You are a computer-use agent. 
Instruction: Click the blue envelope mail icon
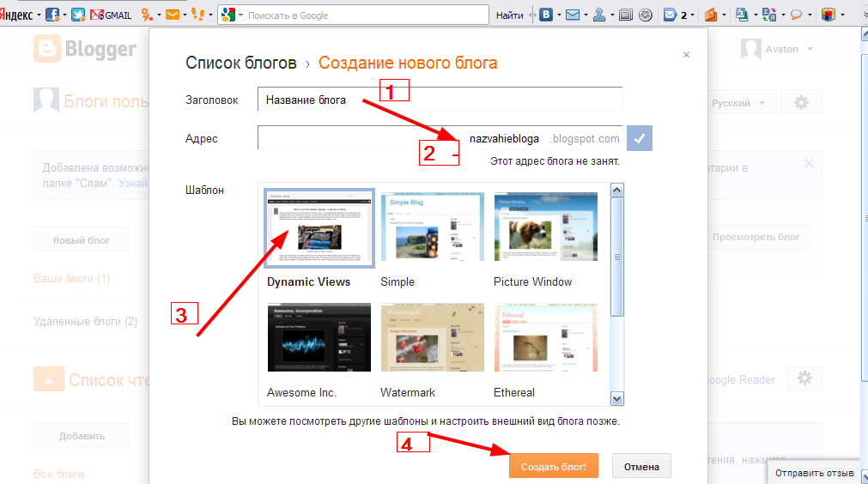pyautogui.click(x=573, y=15)
